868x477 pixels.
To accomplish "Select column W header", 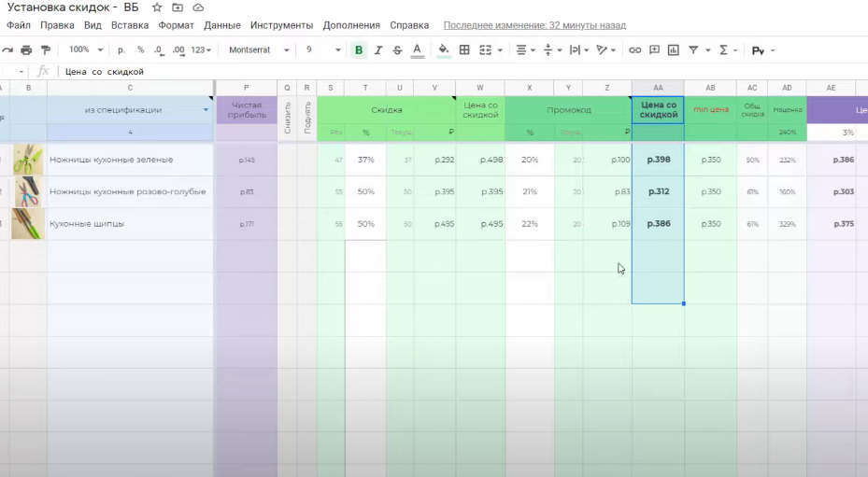I will pos(480,88).
